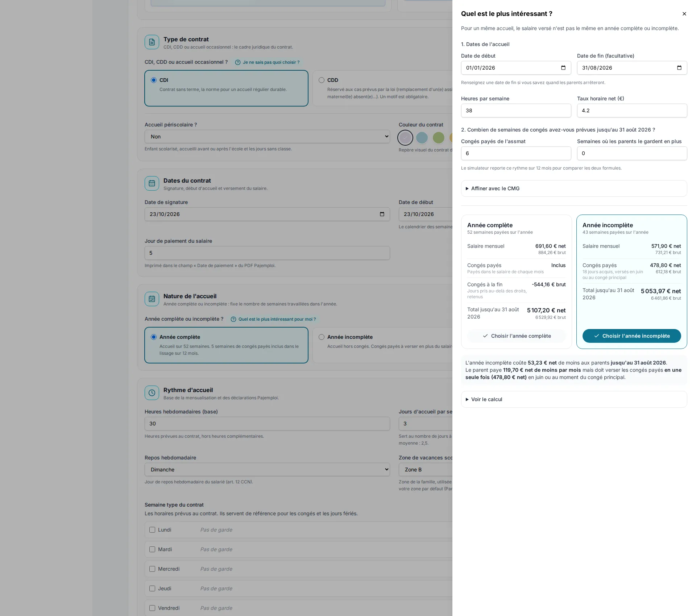Open calendar picker for Date de début in panel
696x616 pixels.
(563, 68)
